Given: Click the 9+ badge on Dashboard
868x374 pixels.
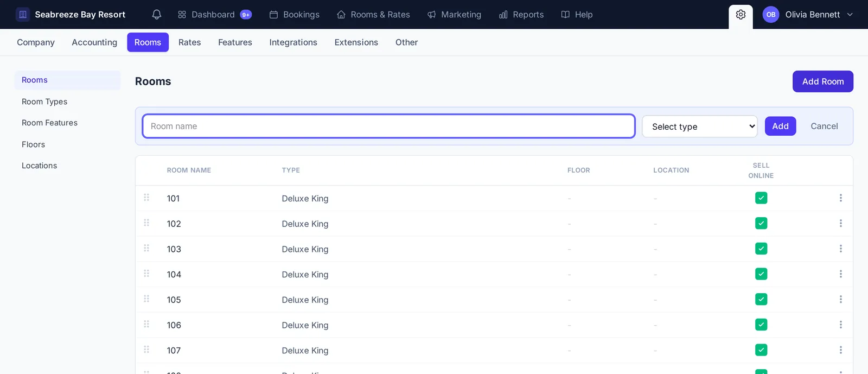Looking at the screenshot, I should point(246,15).
